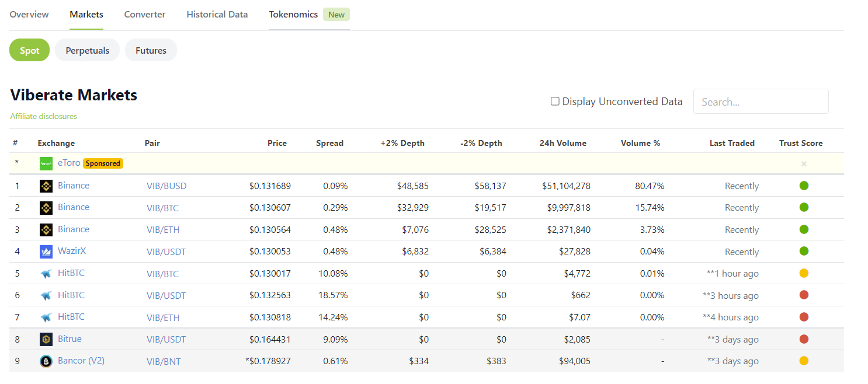Switch to Futures markets
Screen dimensions: 868x384
click(151, 51)
